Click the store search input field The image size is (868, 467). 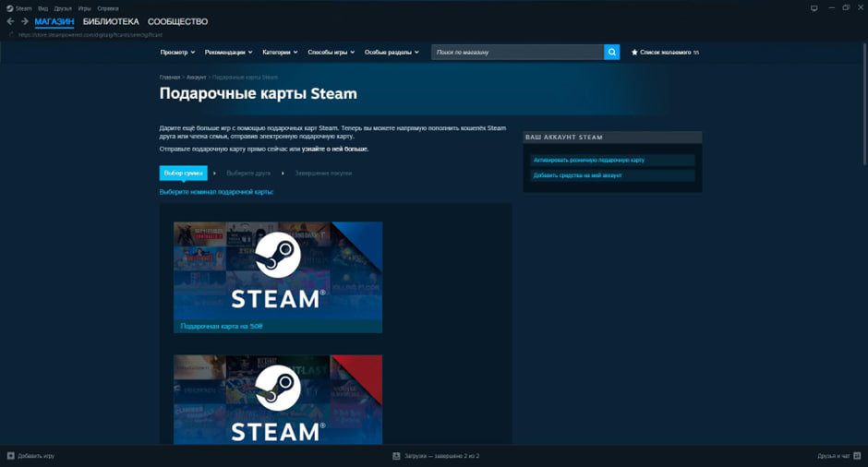518,52
